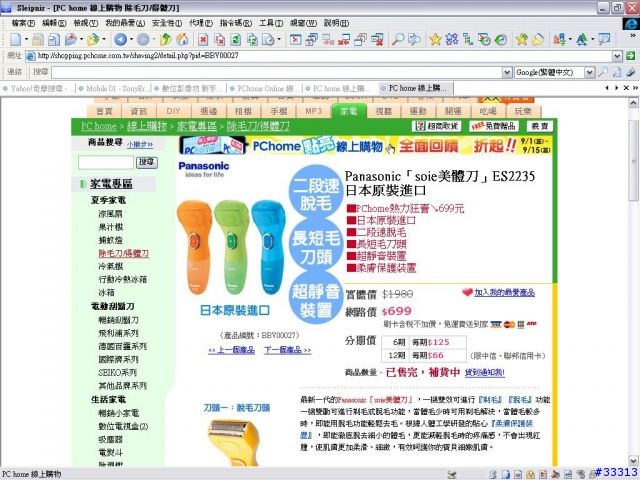Open address bar URL dropdown
This screenshot has width=640, height=480.
point(617,56)
